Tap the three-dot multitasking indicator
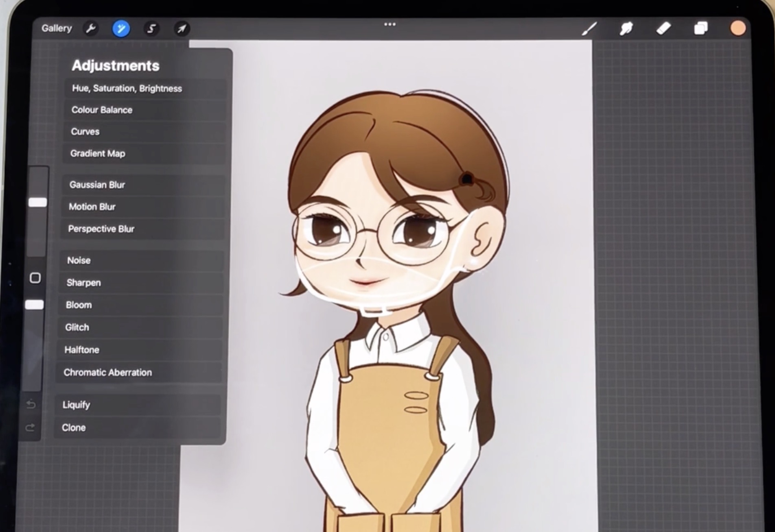Viewport: 775px width, 532px height. 390,24
